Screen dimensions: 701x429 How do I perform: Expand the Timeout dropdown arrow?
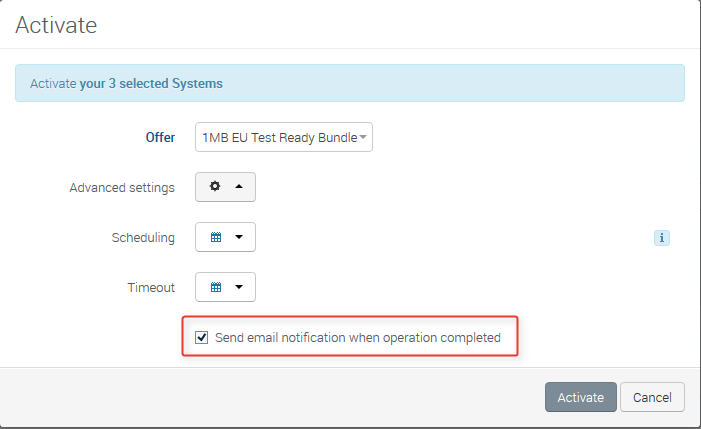(x=238, y=287)
